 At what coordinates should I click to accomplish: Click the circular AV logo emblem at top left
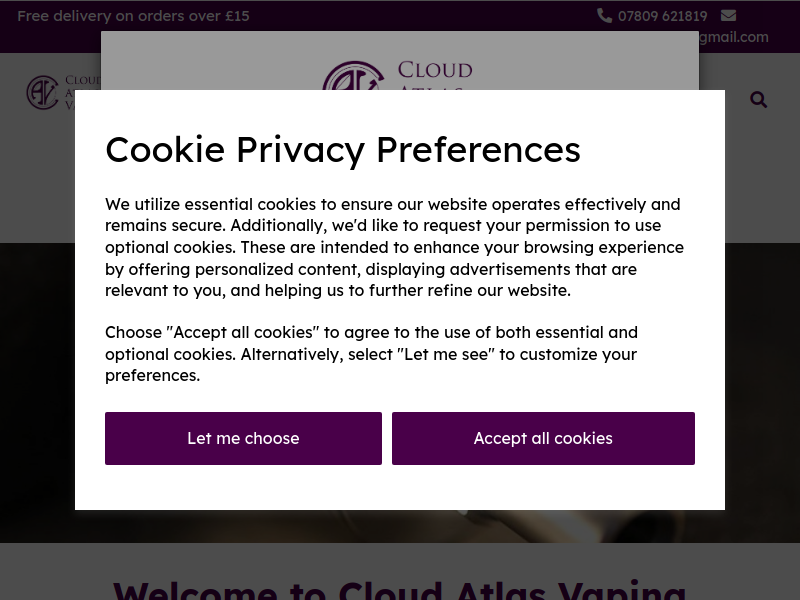point(43,92)
